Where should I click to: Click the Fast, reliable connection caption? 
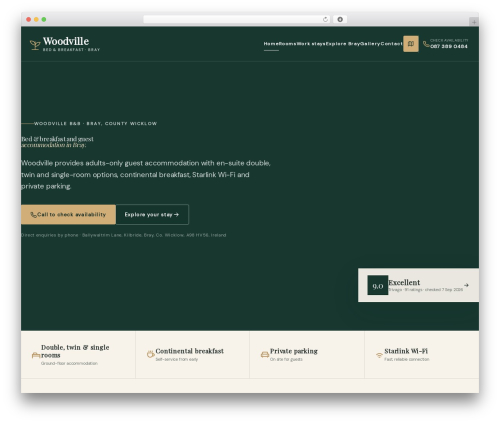(407, 359)
